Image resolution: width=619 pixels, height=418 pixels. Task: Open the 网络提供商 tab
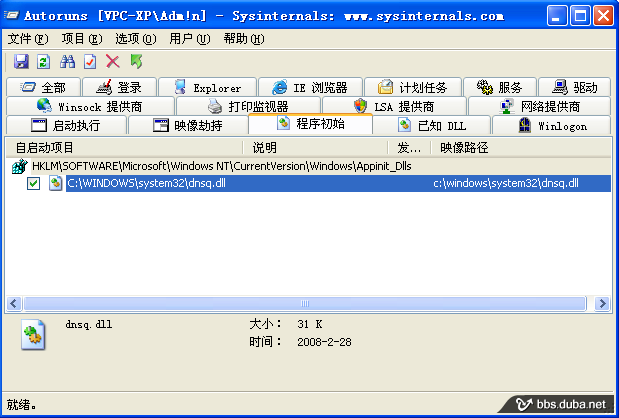pos(539,106)
